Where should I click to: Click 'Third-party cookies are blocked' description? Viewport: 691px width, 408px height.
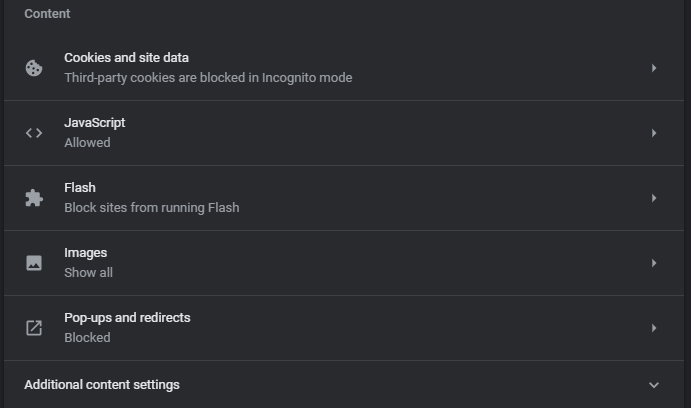click(208, 78)
